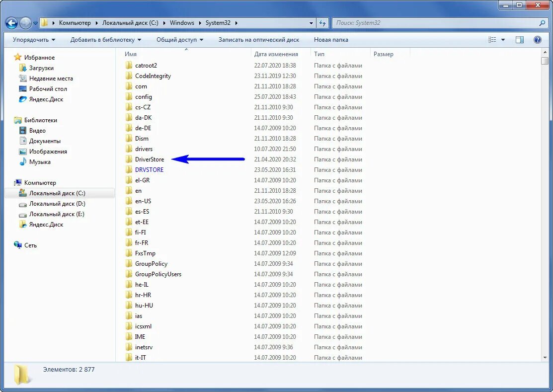Open the Общий доступ menu
Screen dimensions: 553x392
180,40
